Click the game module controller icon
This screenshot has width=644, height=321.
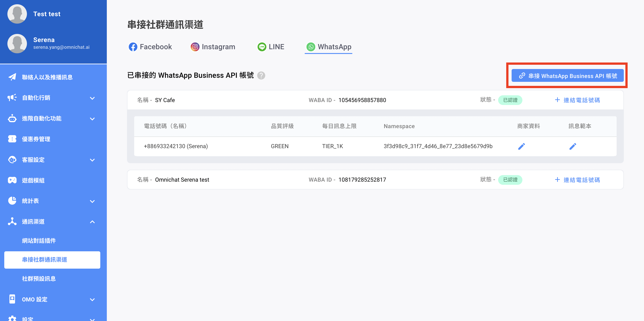point(12,180)
